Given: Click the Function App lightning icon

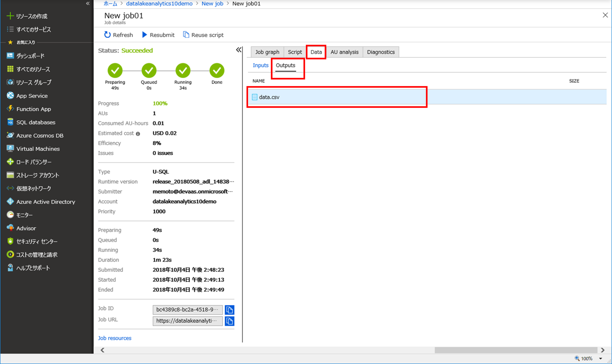Looking at the screenshot, I should point(10,109).
